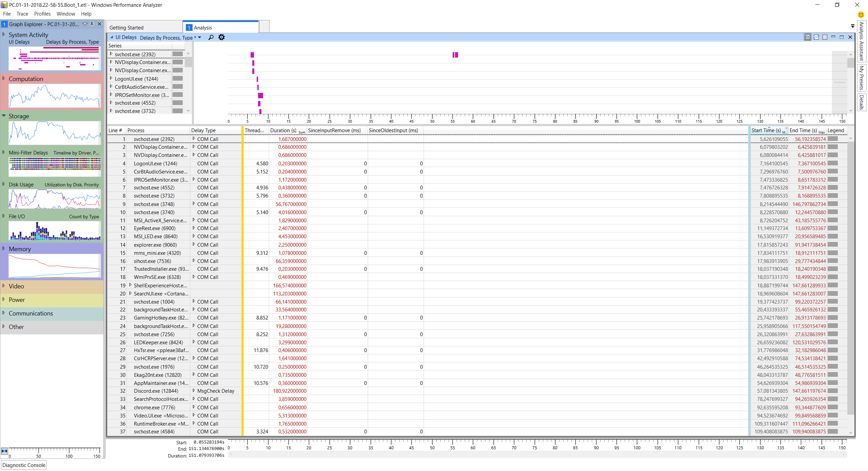Open the Delays By Process, Type preset dropdown
The image size is (868, 471).
point(200,38)
